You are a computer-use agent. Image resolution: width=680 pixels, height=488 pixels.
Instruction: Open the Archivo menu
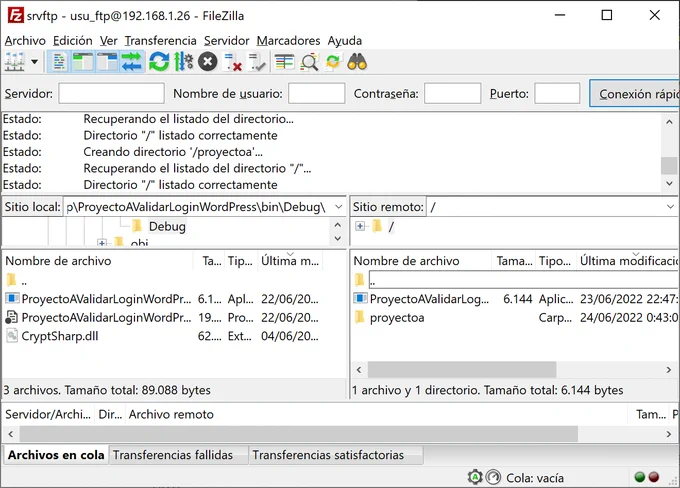tap(25, 40)
